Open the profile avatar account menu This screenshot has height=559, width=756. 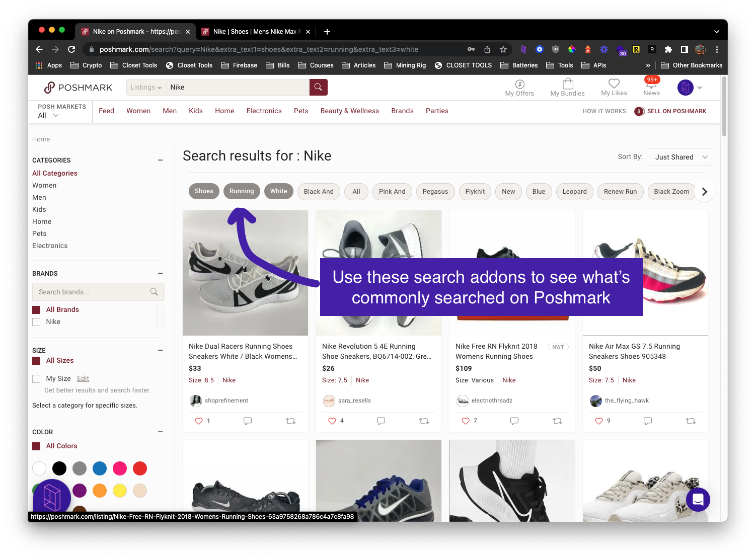[x=689, y=88]
